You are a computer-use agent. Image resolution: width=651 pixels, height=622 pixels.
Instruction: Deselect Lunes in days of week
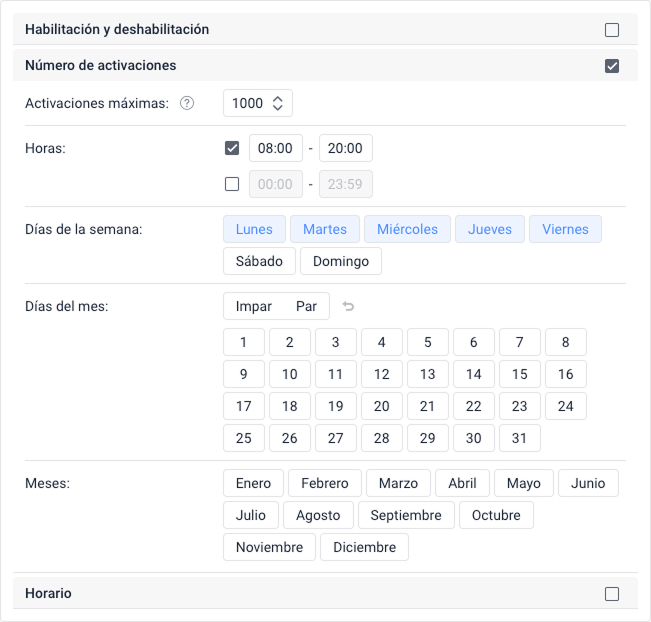click(x=254, y=229)
